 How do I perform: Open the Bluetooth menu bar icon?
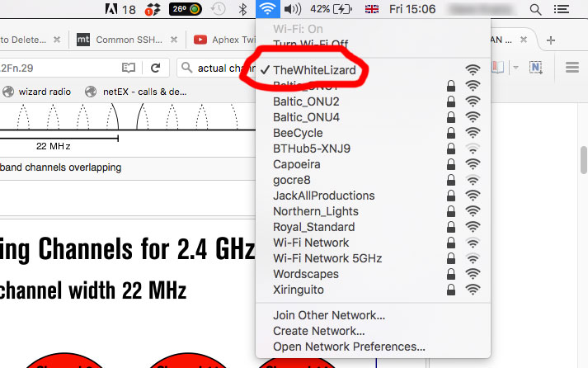tap(242, 9)
